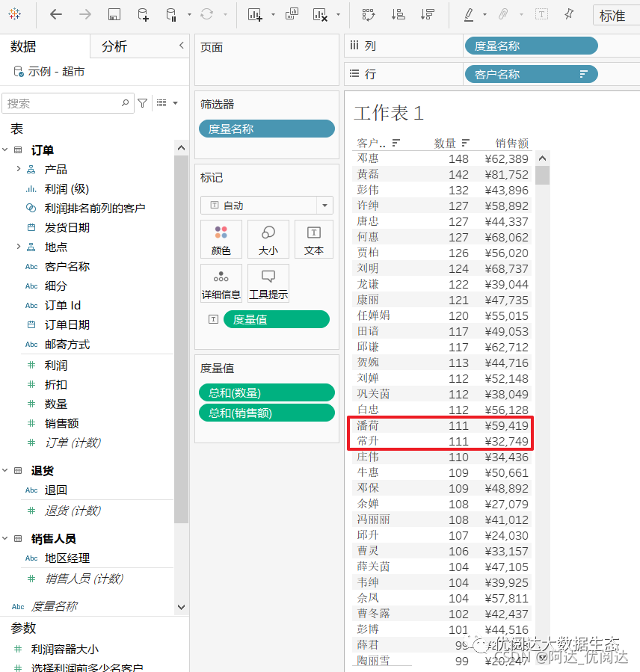640x672 pixels.
Task: Select the 利润容器大小 parameter
Action: coord(65,650)
